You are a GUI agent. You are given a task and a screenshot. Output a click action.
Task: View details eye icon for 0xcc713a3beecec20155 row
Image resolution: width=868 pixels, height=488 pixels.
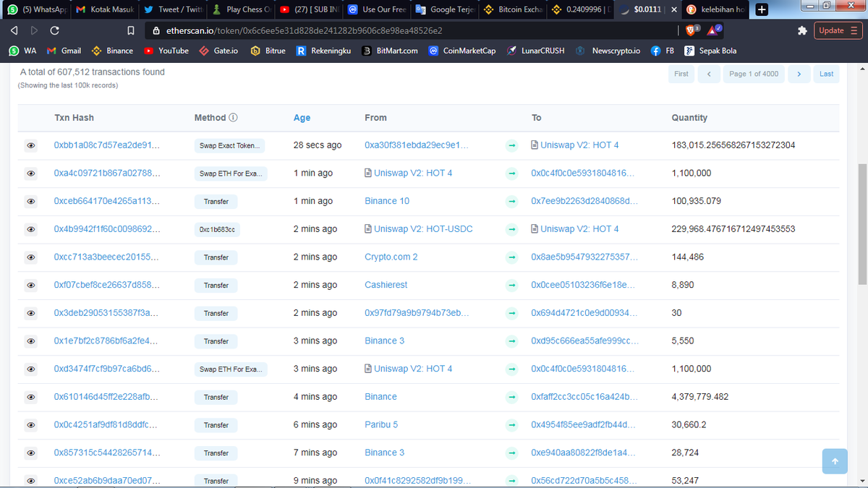pos(31,257)
